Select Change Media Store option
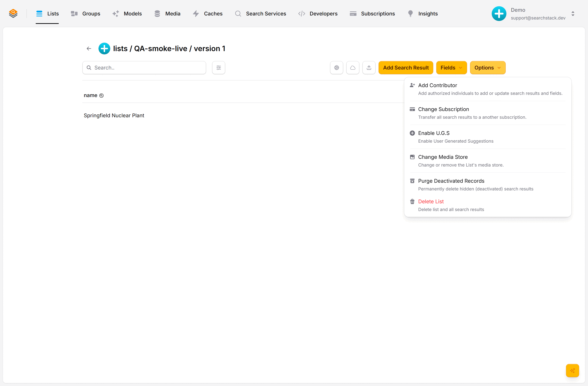The width and height of the screenshot is (588, 386). coord(488,161)
